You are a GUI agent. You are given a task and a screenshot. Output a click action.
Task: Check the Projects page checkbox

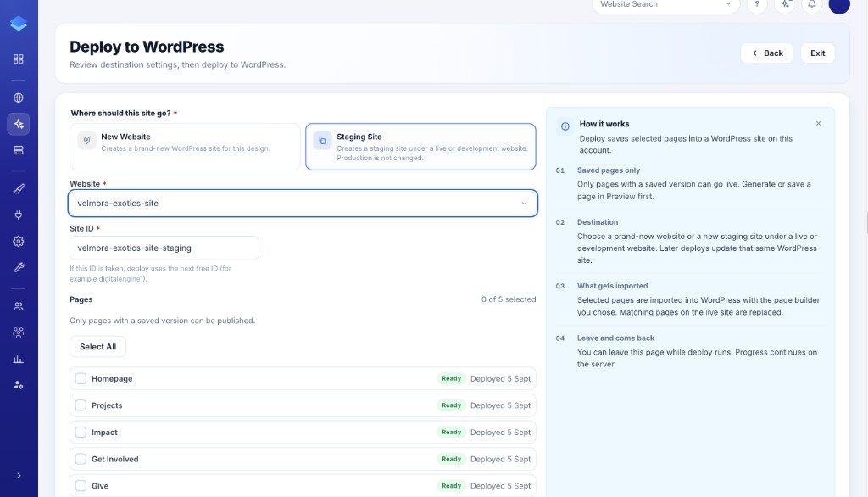tap(81, 405)
